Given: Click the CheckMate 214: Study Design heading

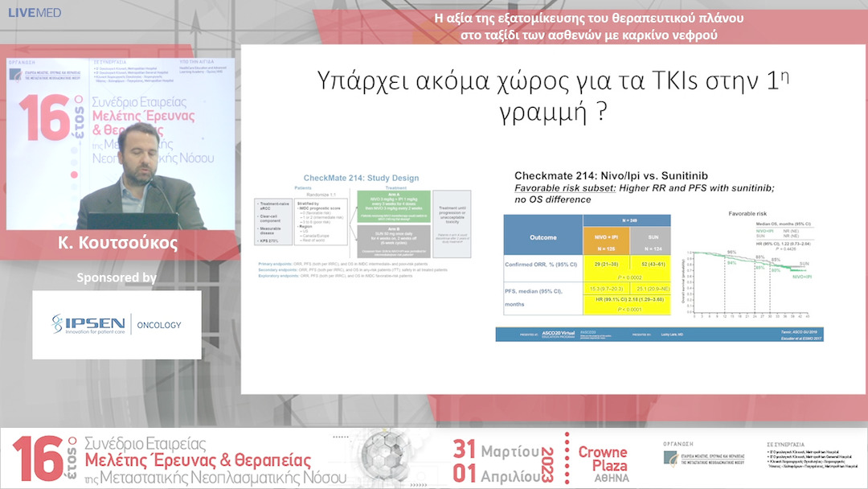Looking at the screenshot, I should (362, 178).
